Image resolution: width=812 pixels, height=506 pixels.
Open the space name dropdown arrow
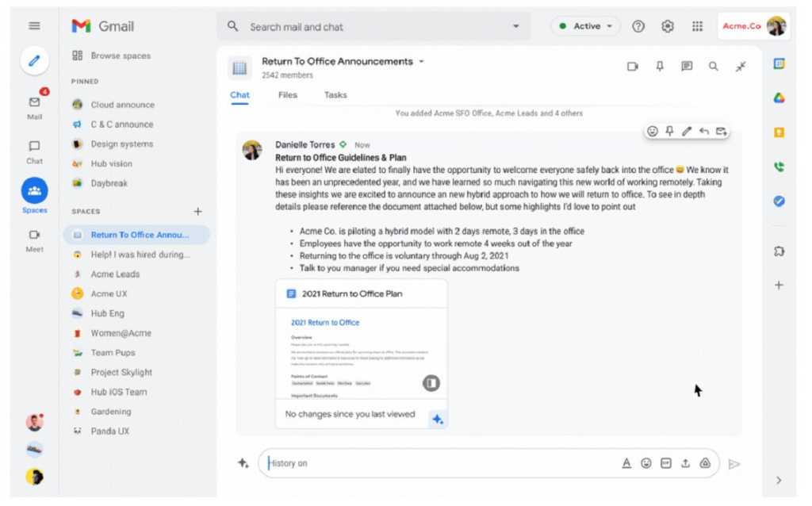coord(422,61)
